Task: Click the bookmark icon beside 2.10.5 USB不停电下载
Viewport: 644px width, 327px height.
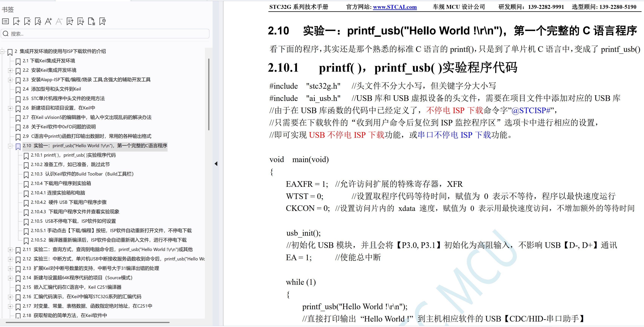Action: [26, 222]
